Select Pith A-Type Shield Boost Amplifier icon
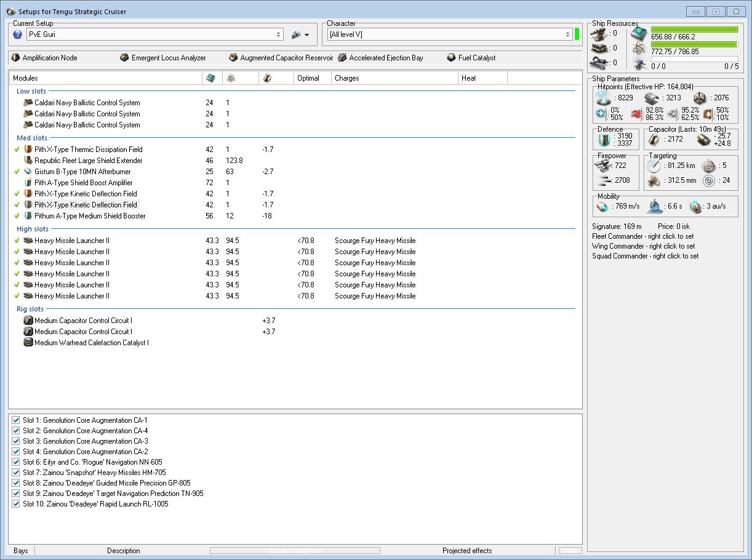The height and width of the screenshot is (560, 752). click(x=28, y=183)
